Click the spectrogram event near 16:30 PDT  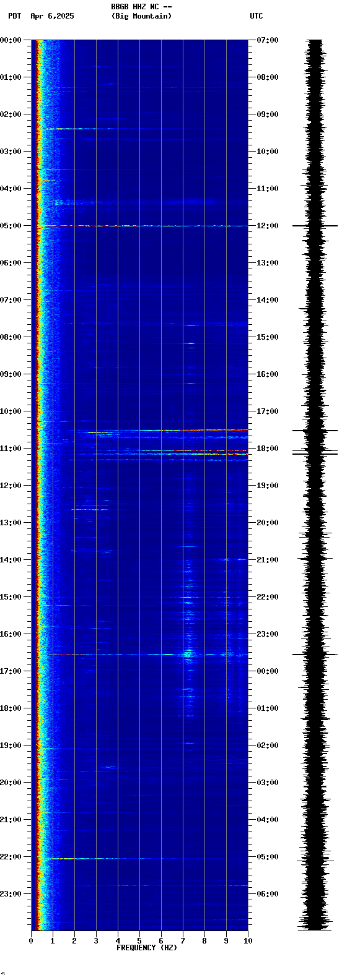149,655
